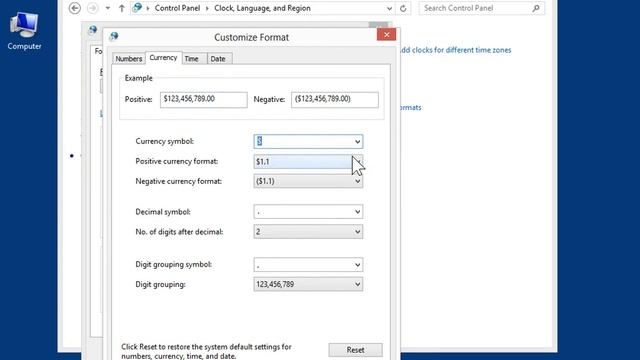This screenshot has height=360, width=640.
Task: Open the Digit grouping dropdown
Action: coord(308,284)
